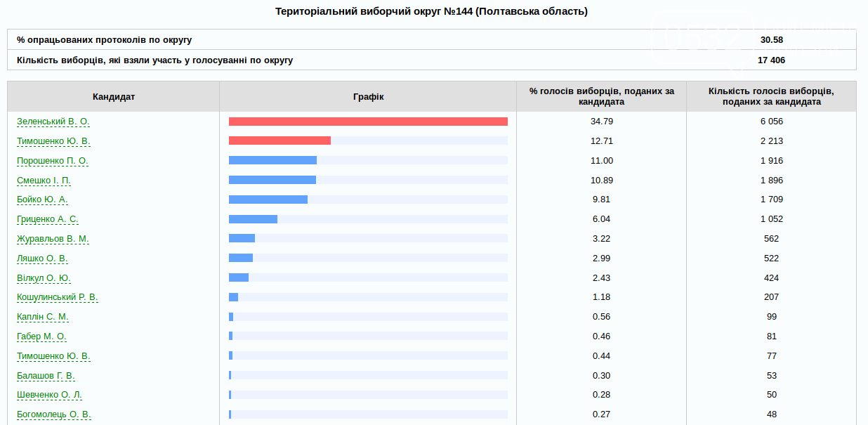Click Порошенко's blue result bar
868x425 pixels.
[272, 160]
